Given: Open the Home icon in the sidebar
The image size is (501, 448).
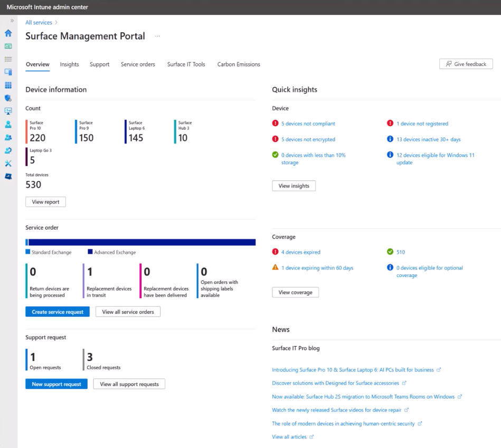Looking at the screenshot, I should coord(7,32).
